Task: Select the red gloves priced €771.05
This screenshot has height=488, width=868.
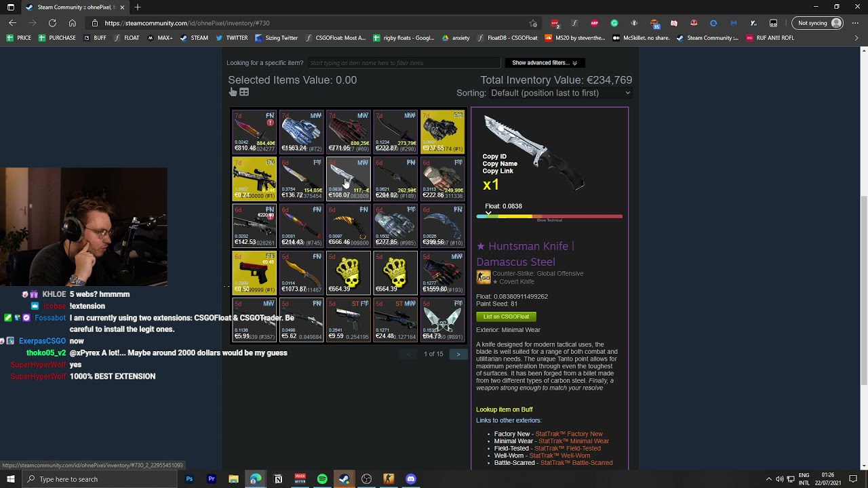Action: tap(349, 131)
